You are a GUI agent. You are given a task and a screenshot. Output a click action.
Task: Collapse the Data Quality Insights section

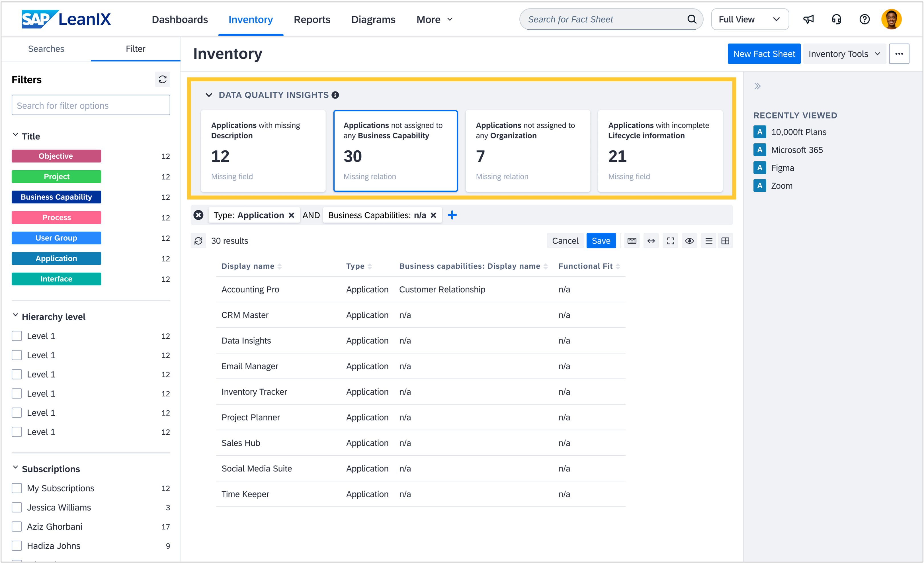(x=209, y=95)
